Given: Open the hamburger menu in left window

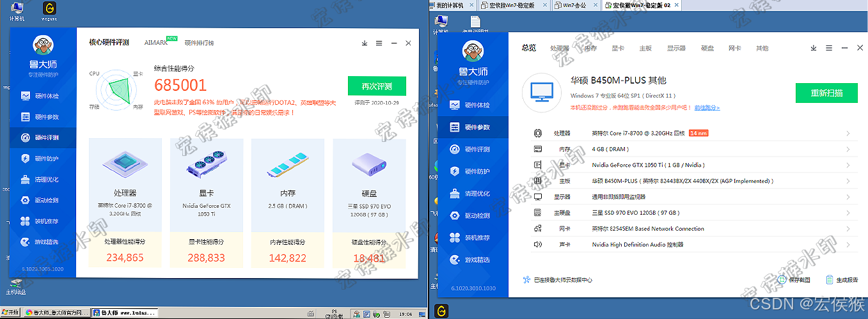Looking at the screenshot, I should (x=379, y=43).
